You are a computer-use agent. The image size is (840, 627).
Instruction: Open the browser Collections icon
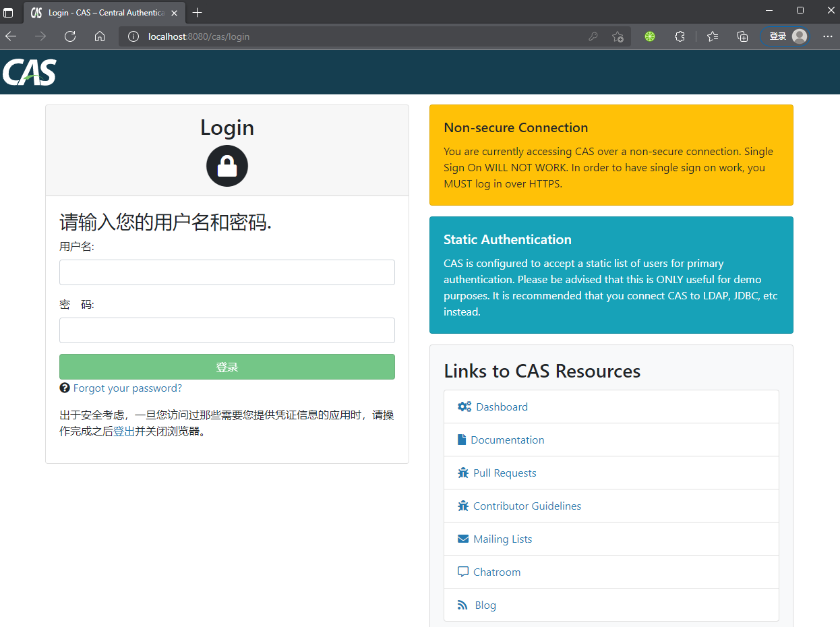coord(742,36)
